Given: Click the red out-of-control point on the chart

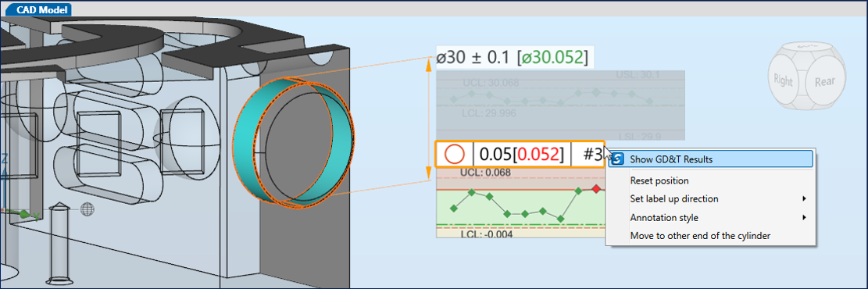Looking at the screenshot, I should [595, 189].
